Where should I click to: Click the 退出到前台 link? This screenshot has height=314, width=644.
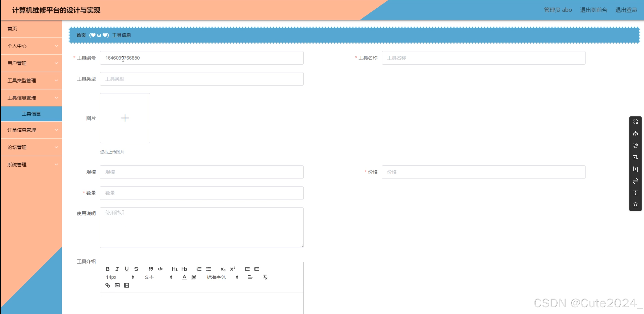(x=593, y=10)
